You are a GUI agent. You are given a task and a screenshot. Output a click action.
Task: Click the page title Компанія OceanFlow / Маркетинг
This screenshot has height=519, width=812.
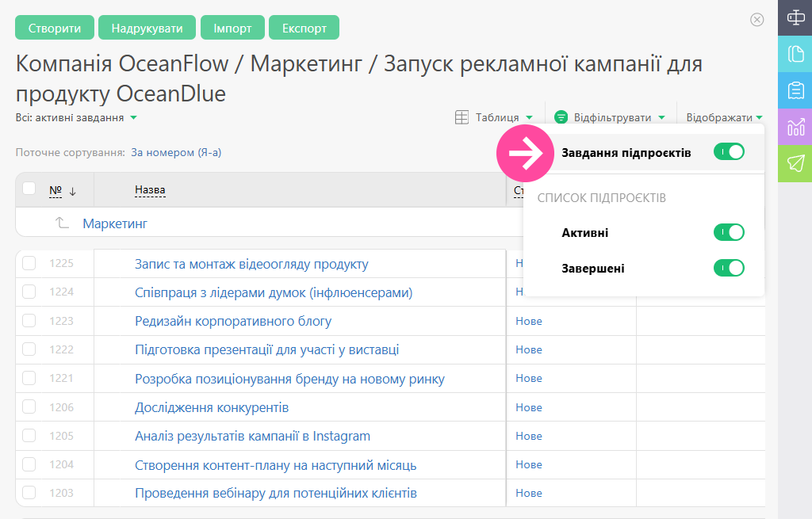[359, 78]
